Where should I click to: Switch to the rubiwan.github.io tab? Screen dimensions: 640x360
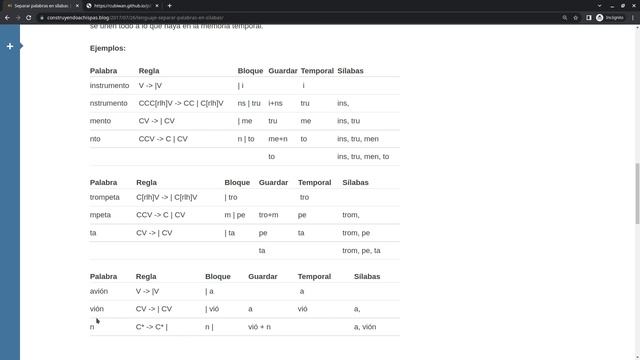click(122, 6)
